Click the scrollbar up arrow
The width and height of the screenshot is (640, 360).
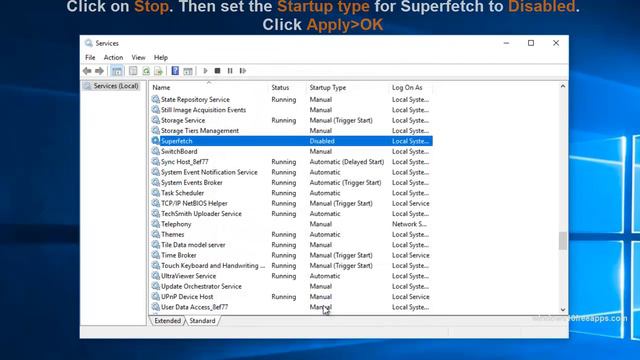[563, 87]
